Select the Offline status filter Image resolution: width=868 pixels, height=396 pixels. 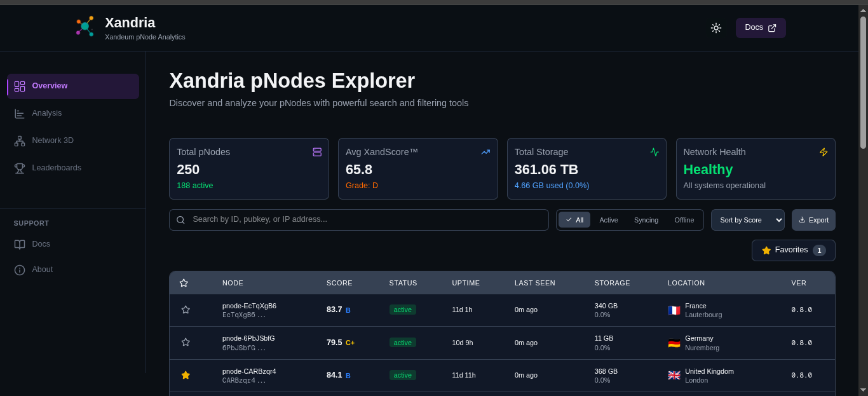(x=684, y=220)
